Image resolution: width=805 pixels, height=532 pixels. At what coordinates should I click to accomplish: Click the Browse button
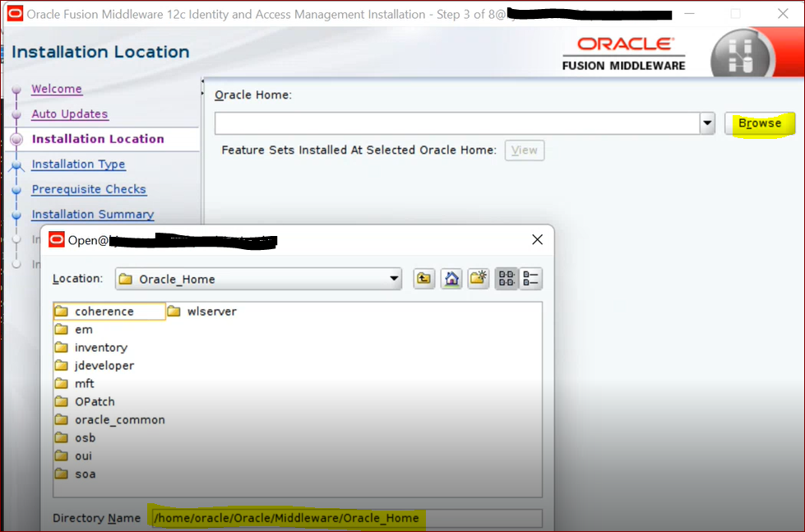click(760, 123)
